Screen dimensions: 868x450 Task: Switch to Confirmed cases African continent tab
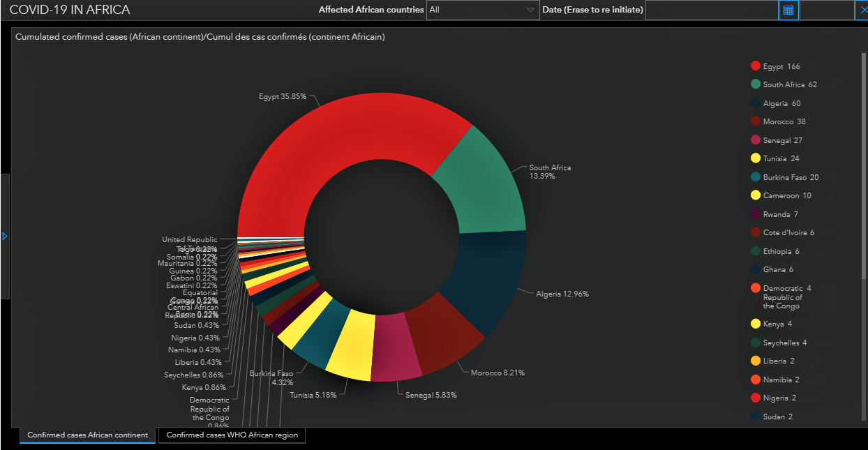(88, 435)
